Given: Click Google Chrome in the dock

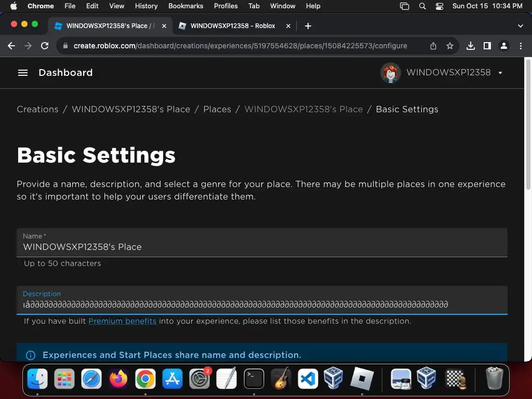Looking at the screenshot, I should pos(145,379).
